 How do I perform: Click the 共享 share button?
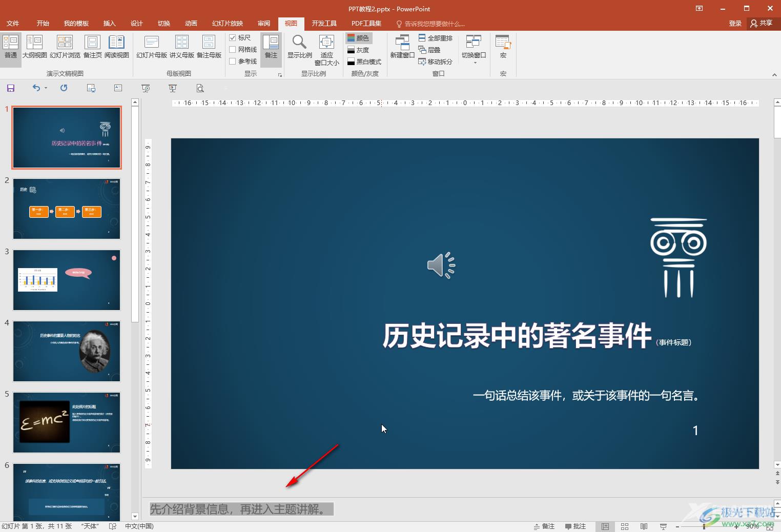tap(762, 23)
